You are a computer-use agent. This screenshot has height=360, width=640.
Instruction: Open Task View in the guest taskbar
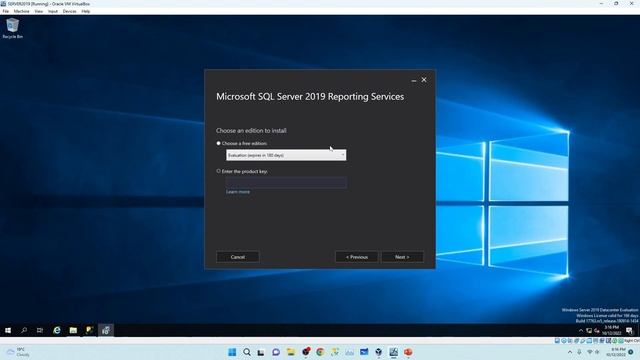40,330
